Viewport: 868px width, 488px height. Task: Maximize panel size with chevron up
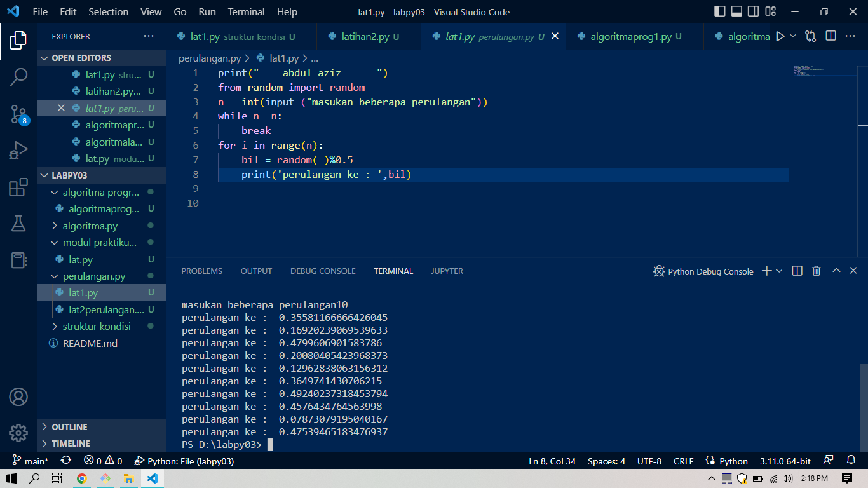pyautogui.click(x=836, y=271)
